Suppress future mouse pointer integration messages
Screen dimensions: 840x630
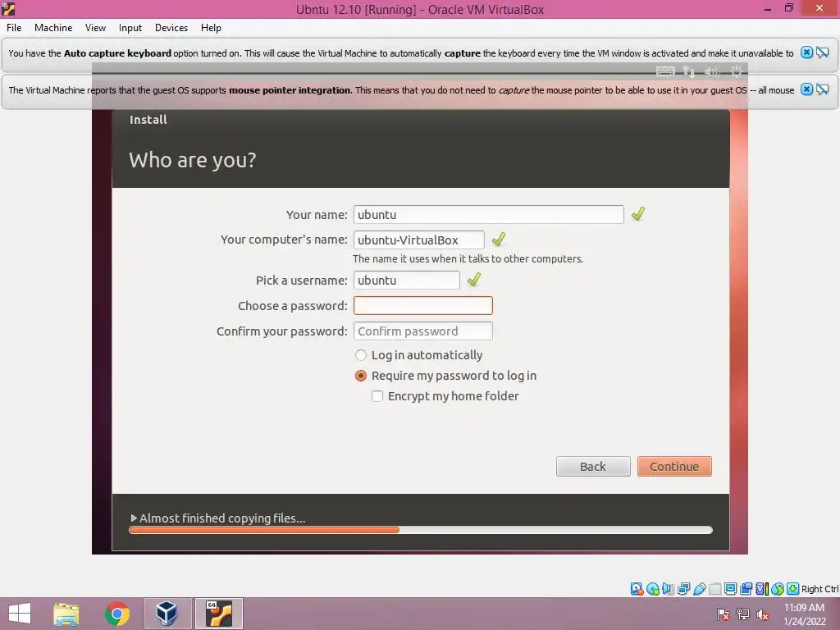click(x=823, y=89)
